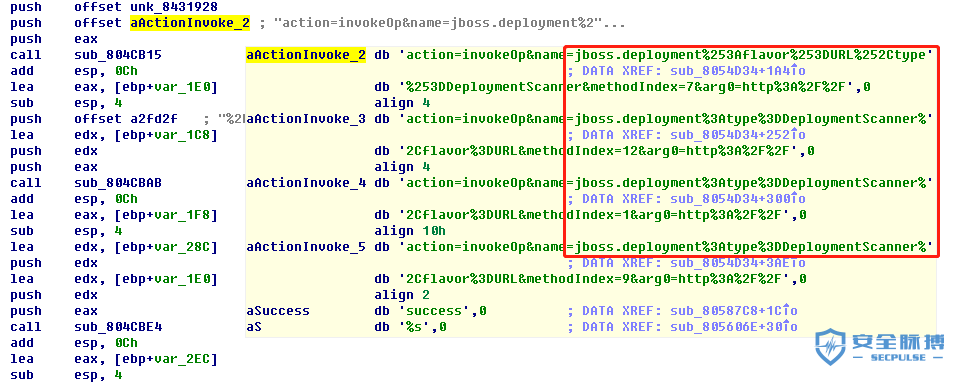Image resolution: width=964 pixels, height=382 pixels.
Task: Select the aSuccess string label
Action: coord(278,311)
